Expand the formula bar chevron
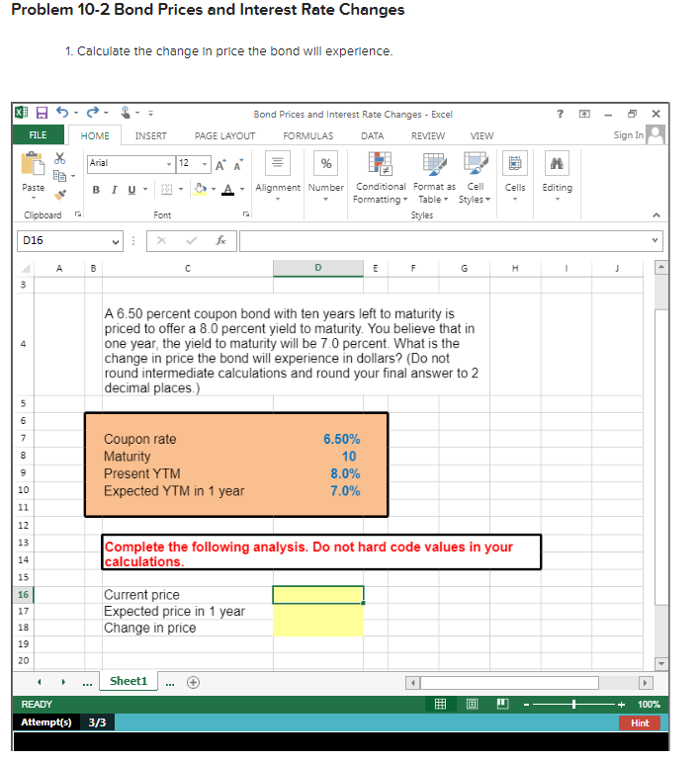 (x=655, y=240)
